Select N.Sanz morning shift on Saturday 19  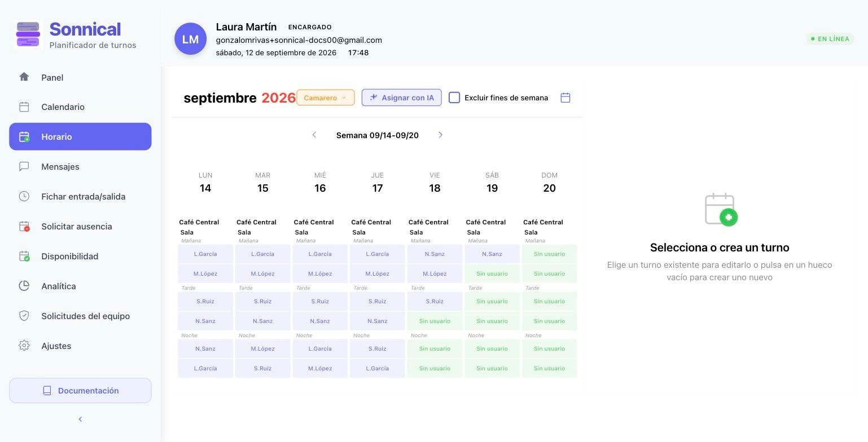[x=492, y=254]
